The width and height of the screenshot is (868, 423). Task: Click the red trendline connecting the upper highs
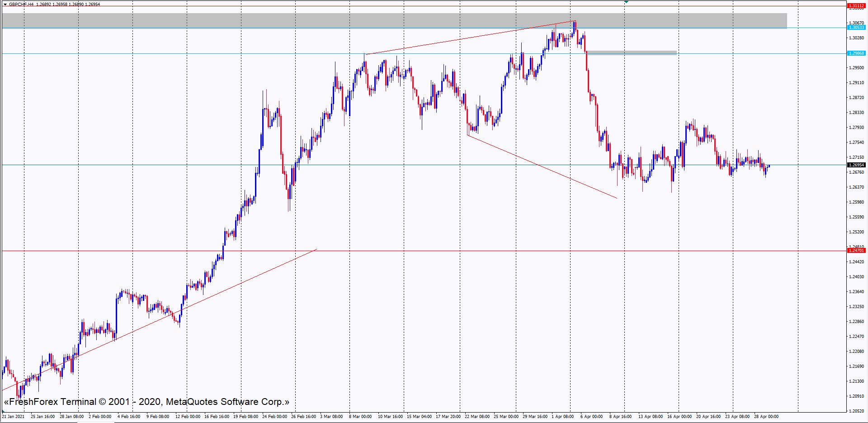[x=470, y=38]
